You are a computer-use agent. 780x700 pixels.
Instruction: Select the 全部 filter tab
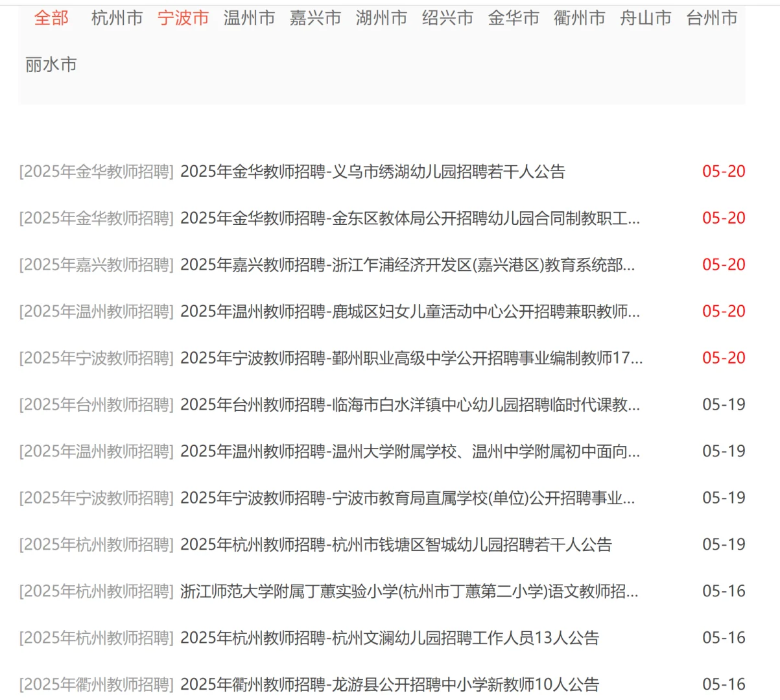pyautogui.click(x=53, y=18)
